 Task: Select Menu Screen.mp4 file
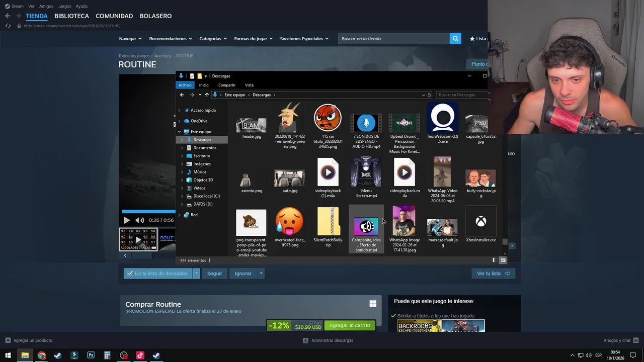click(x=366, y=177)
